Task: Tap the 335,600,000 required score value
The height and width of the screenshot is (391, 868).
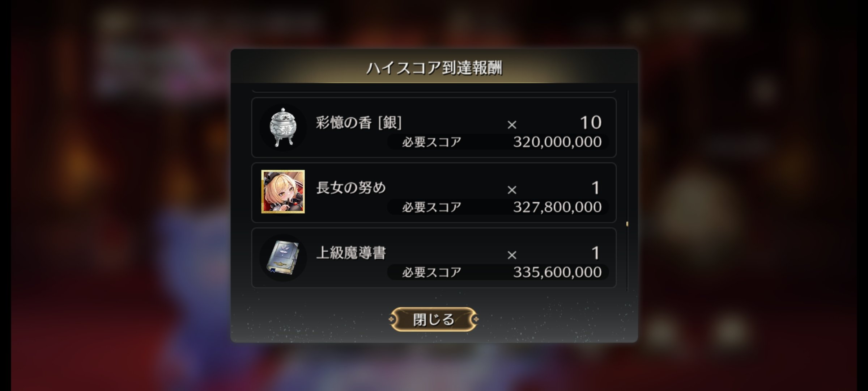Action: (557, 272)
